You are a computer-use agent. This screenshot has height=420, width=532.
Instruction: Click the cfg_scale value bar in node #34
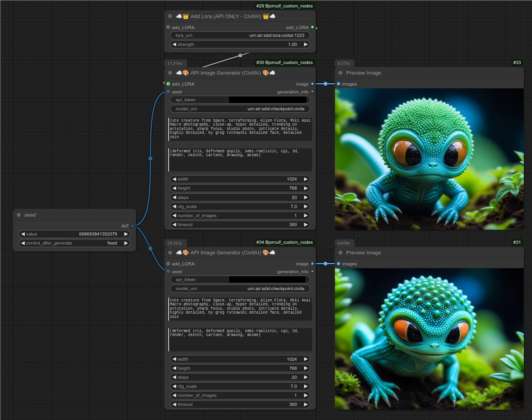pos(240,386)
